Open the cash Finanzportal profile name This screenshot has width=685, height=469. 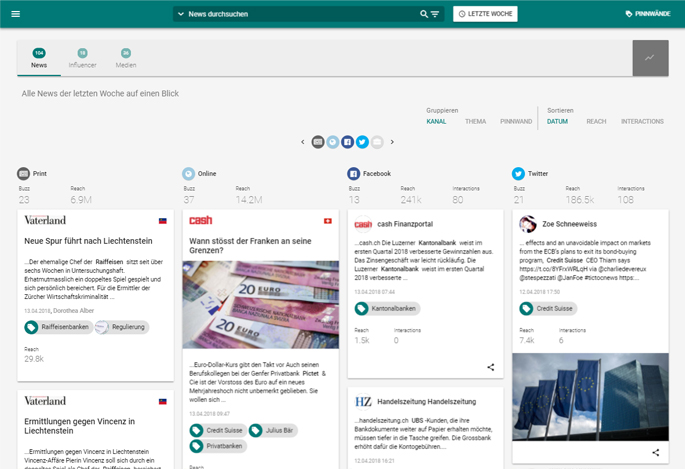405,224
